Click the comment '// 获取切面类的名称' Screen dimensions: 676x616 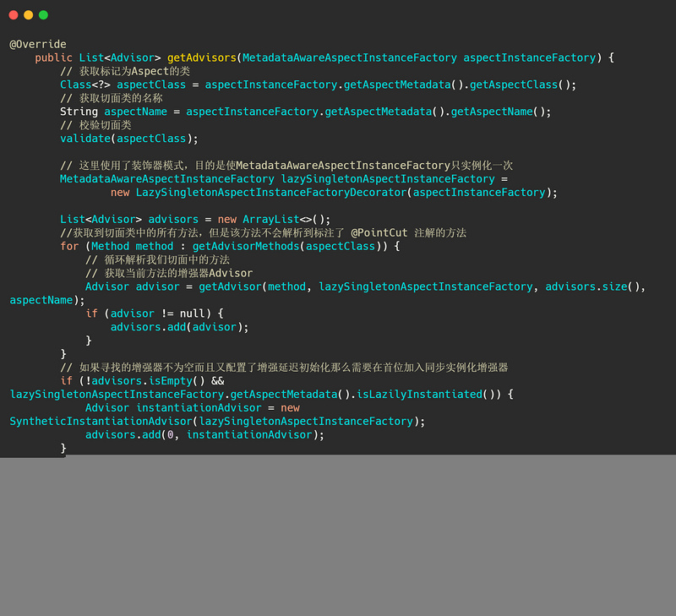(112, 98)
